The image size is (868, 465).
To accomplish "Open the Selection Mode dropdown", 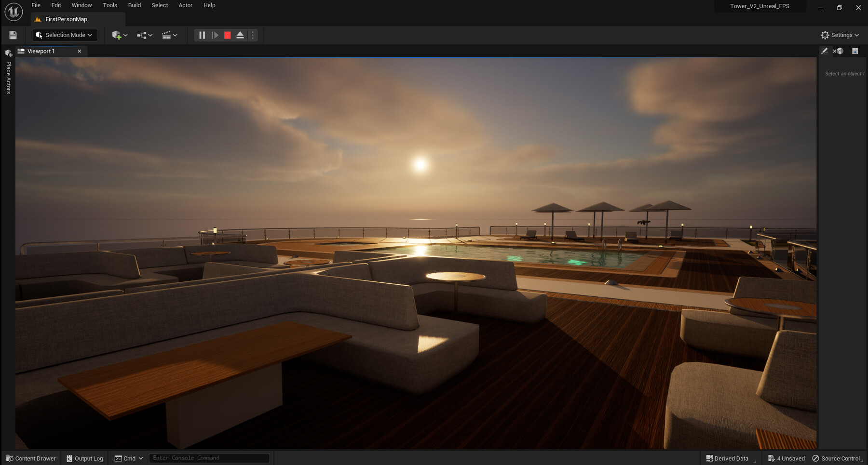I will point(65,35).
